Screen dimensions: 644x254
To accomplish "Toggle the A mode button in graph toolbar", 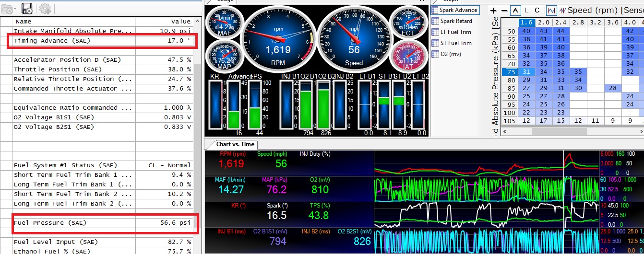I will [x=515, y=10].
